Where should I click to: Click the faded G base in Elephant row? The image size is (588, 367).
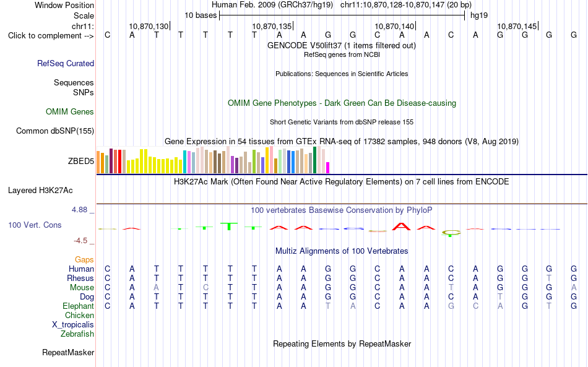pyautogui.click(x=451, y=306)
